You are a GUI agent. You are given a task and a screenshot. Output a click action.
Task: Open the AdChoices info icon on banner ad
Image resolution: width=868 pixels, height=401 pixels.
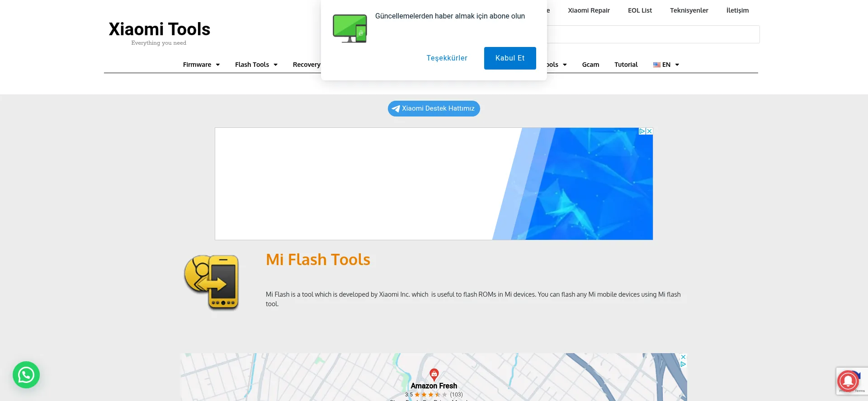point(642,131)
